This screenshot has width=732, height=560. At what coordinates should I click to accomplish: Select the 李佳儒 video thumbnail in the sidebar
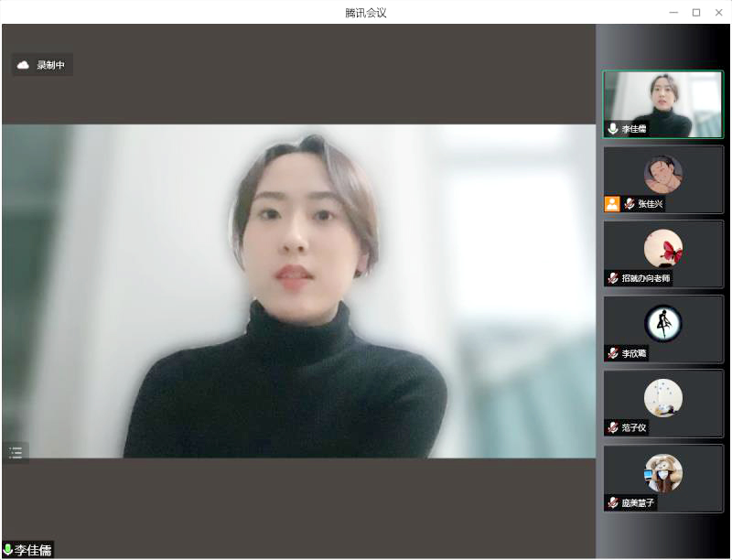662,104
